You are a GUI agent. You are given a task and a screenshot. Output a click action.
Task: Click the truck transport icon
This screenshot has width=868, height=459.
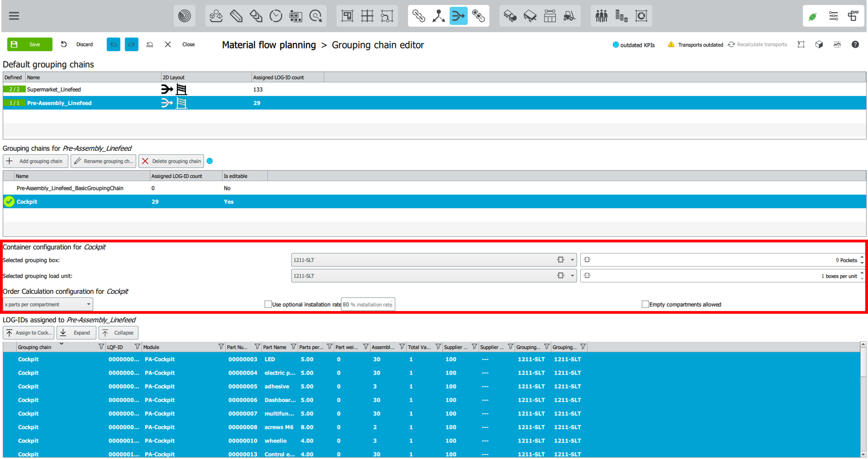coord(510,16)
